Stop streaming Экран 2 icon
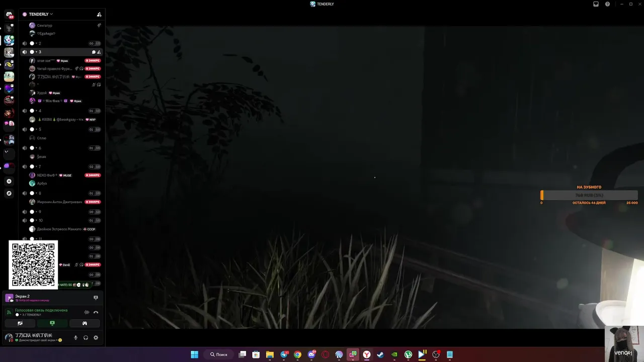This screenshot has height=362, width=644. [96, 298]
